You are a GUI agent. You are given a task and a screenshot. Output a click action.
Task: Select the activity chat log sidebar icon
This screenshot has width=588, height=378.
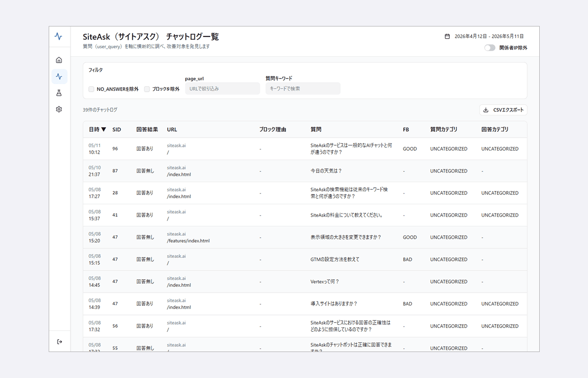(59, 76)
